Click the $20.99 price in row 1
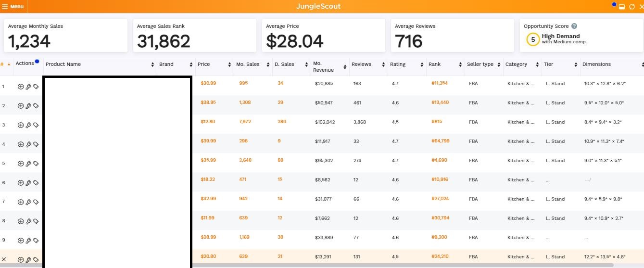Viewport: 644px width, 268px height. pos(208,83)
